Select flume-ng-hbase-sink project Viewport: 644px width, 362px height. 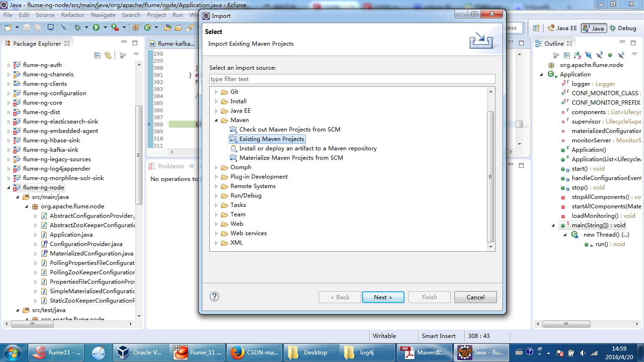pos(51,140)
